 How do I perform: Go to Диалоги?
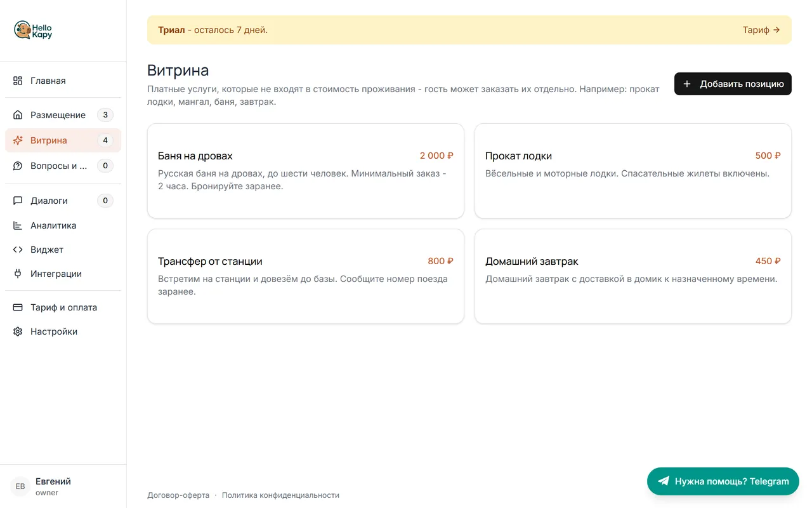point(63,201)
